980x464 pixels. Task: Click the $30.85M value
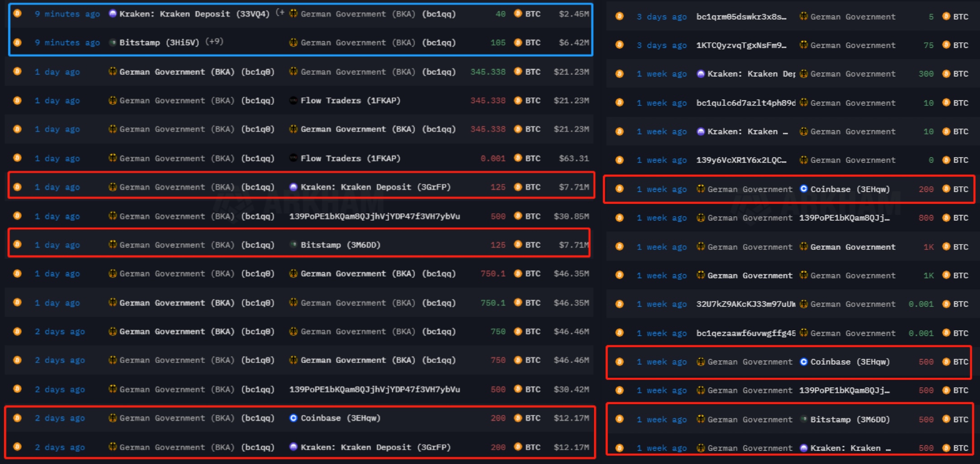(572, 217)
